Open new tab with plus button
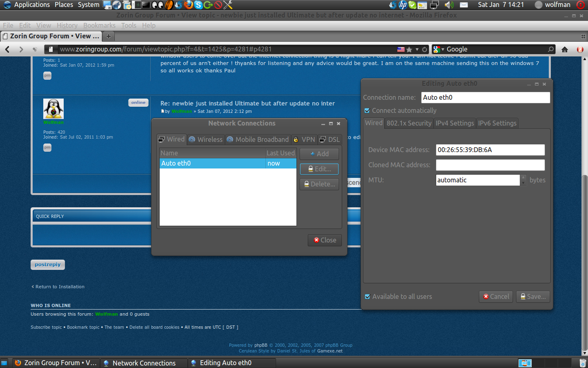 pos(109,36)
